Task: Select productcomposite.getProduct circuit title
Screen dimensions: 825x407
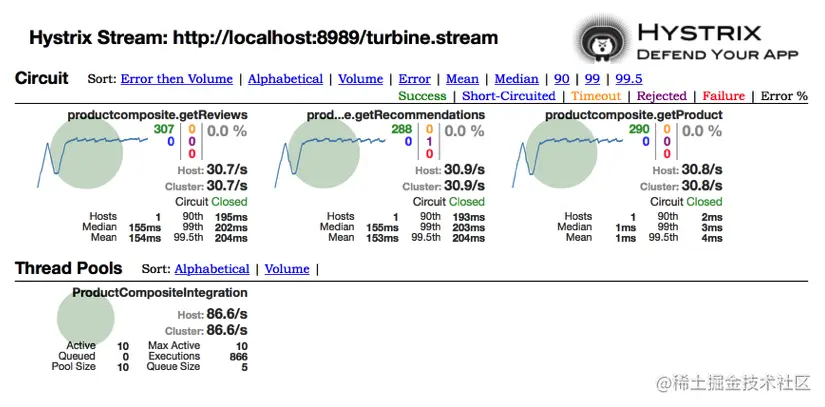Action: pyautogui.click(x=633, y=115)
